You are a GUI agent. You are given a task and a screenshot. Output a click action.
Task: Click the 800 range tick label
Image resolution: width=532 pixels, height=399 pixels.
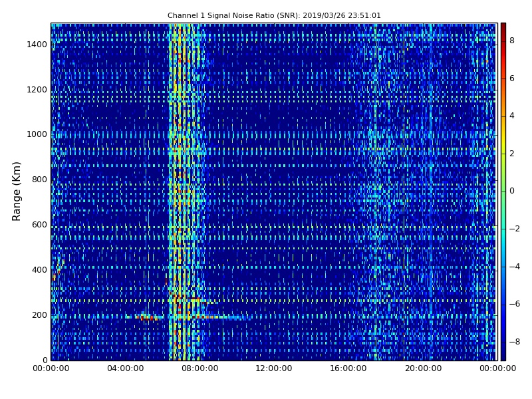pyautogui.click(x=39, y=180)
